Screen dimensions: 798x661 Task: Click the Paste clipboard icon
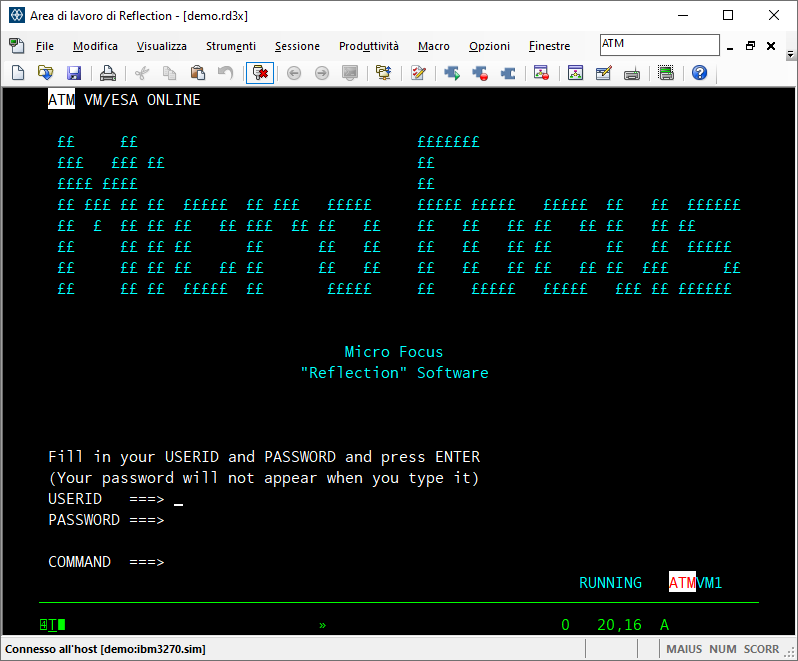pos(197,73)
